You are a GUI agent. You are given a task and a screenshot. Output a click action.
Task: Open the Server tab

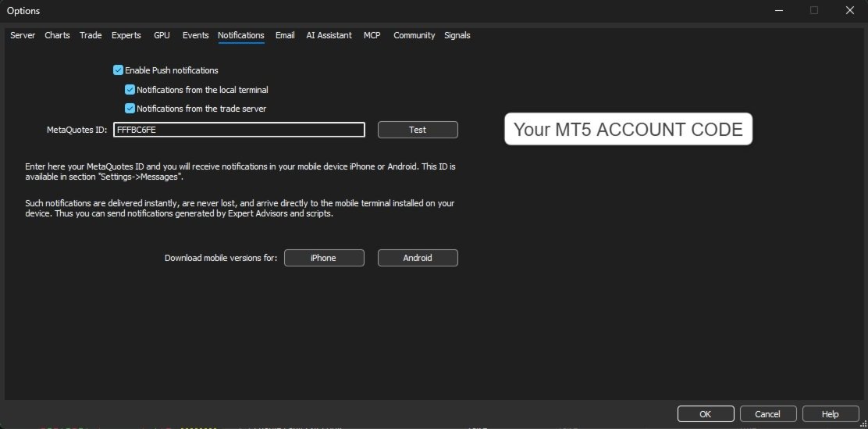(23, 35)
